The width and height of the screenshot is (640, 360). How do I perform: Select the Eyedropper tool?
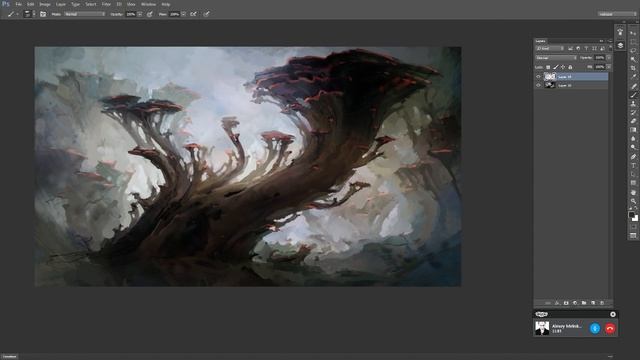(633, 77)
